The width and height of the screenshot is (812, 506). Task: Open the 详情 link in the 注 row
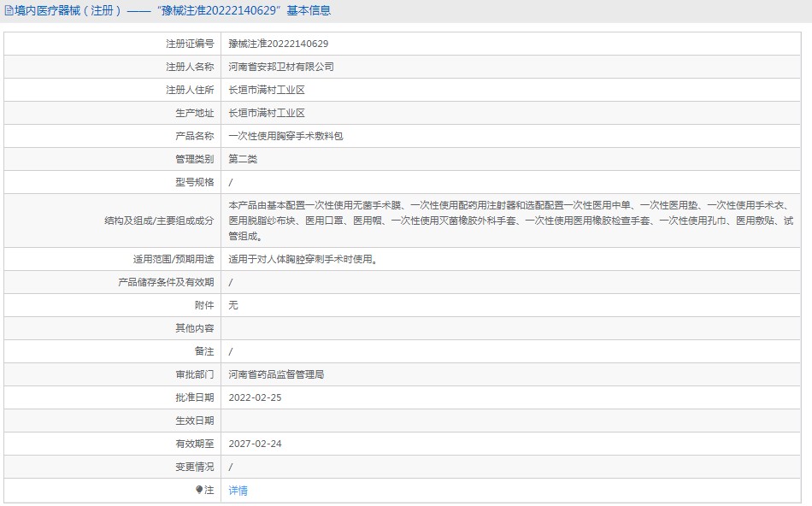238,490
